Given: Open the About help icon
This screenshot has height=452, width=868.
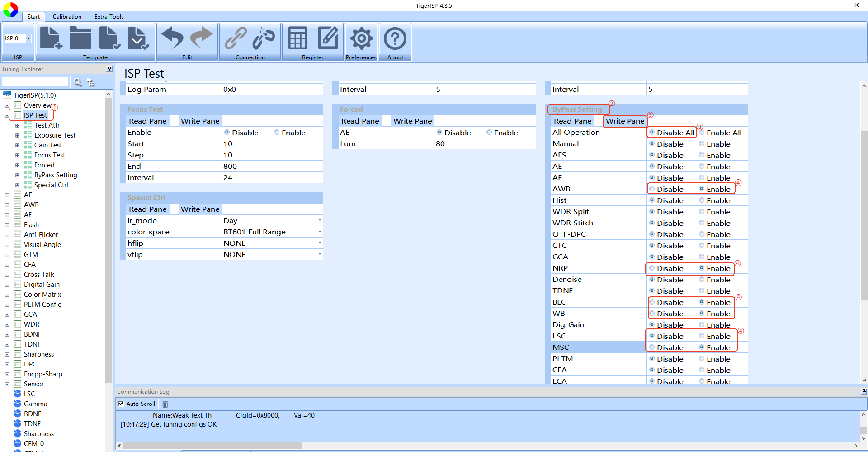Looking at the screenshot, I should tap(395, 38).
